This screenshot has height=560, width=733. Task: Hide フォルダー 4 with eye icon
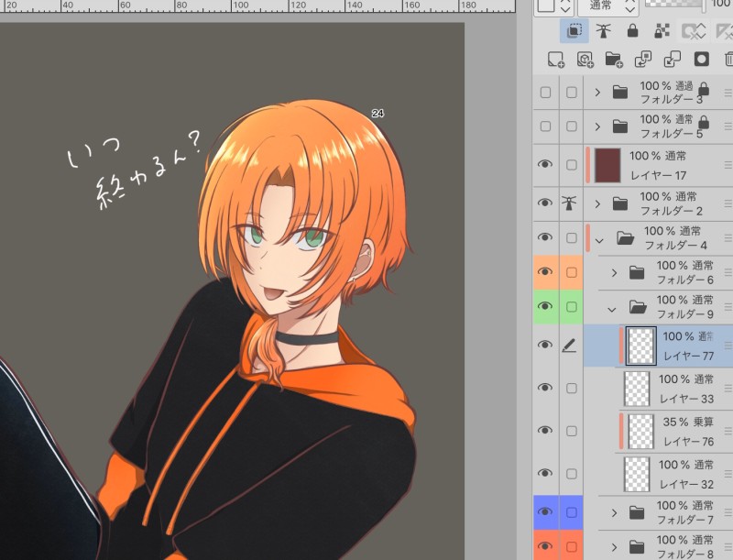pos(545,237)
